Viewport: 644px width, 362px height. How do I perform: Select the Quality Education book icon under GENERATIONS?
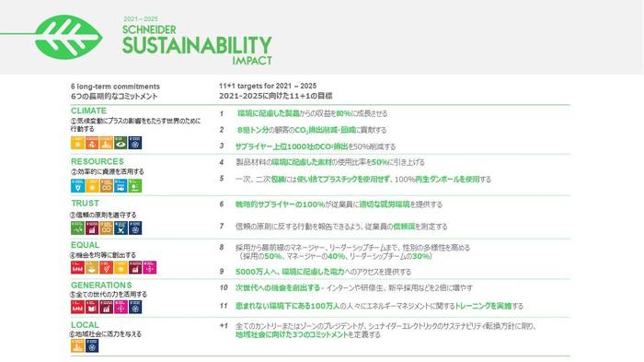tap(92, 307)
